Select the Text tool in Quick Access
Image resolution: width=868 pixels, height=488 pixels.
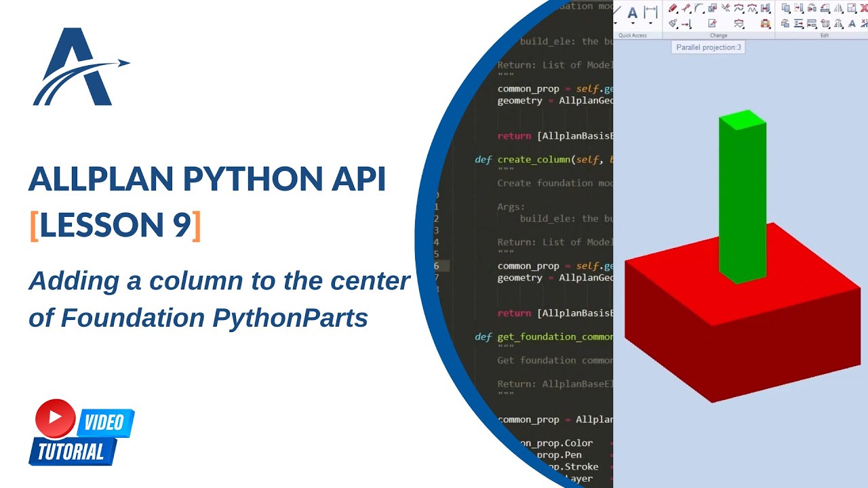click(633, 12)
